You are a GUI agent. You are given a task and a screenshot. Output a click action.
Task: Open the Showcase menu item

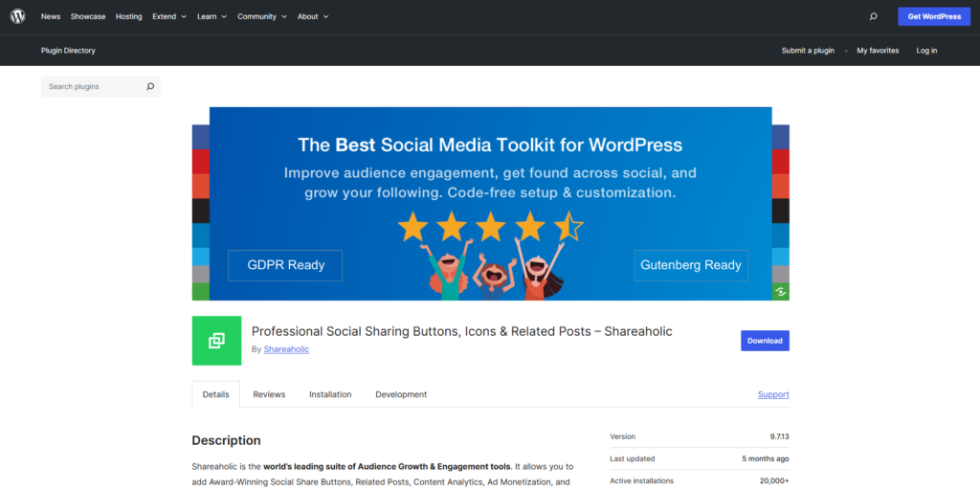click(87, 17)
